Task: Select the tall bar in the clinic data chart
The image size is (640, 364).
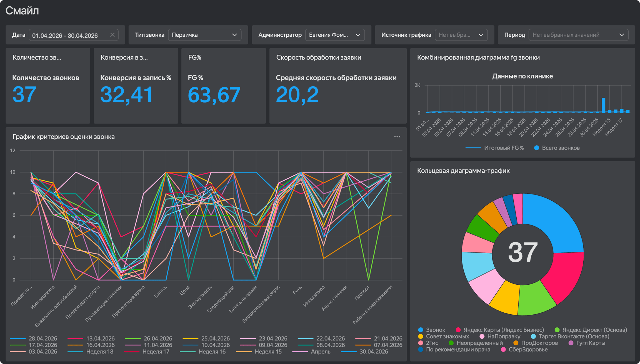Action: [603, 105]
